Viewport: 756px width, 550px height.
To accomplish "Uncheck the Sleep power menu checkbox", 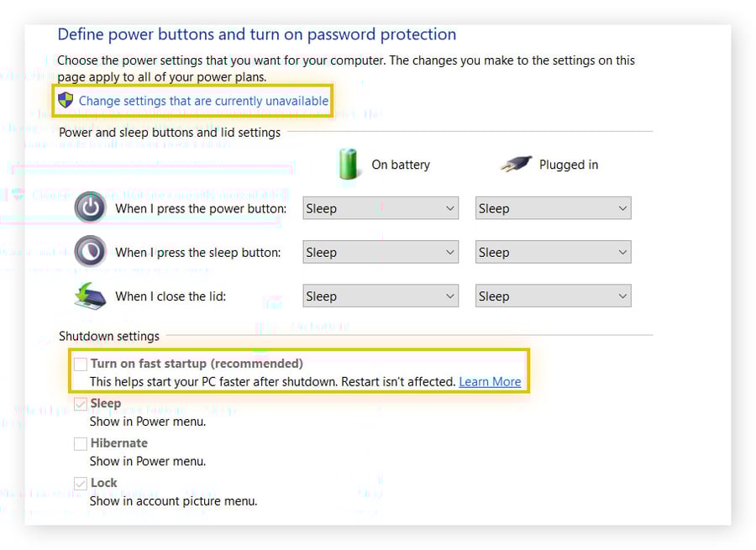I will pos(81,404).
